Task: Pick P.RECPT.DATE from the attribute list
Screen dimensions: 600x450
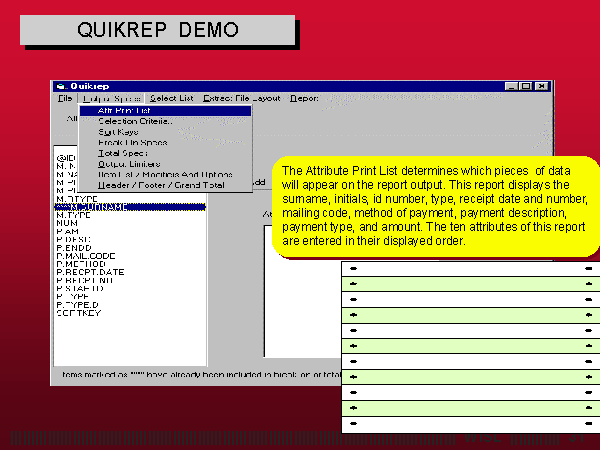Action: [x=90, y=271]
